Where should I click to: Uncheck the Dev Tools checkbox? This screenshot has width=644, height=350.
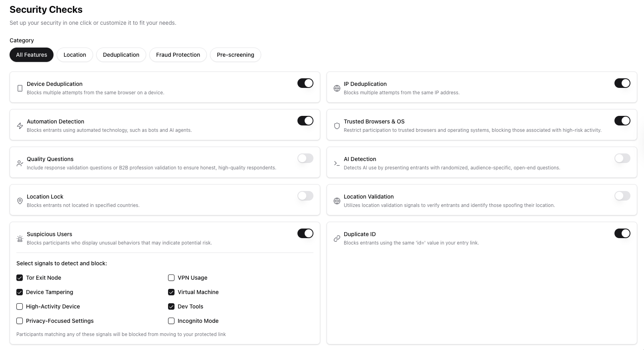click(171, 306)
